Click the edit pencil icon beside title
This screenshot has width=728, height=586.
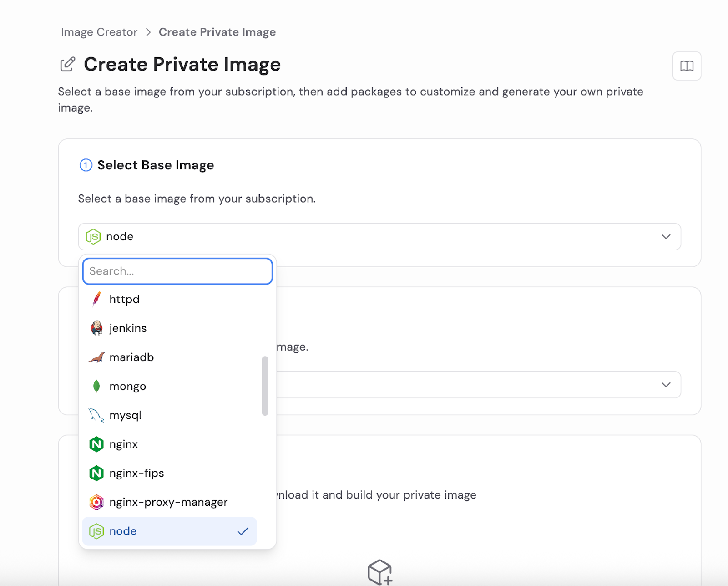coord(68,64)
